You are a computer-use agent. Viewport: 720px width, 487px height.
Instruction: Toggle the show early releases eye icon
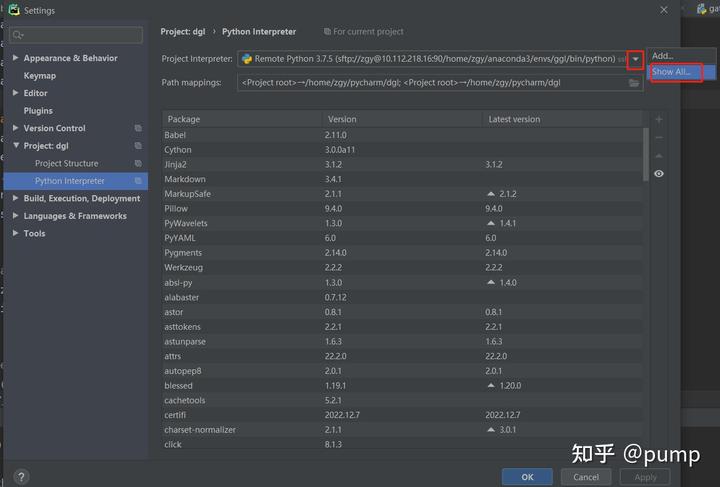(658, 174)
